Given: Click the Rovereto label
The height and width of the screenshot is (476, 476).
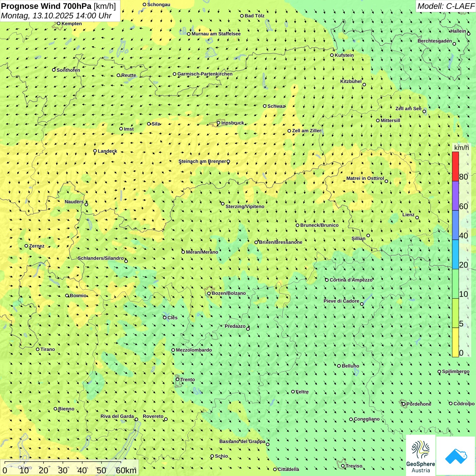Looking at the screenshot, I should tap(153, 416).
